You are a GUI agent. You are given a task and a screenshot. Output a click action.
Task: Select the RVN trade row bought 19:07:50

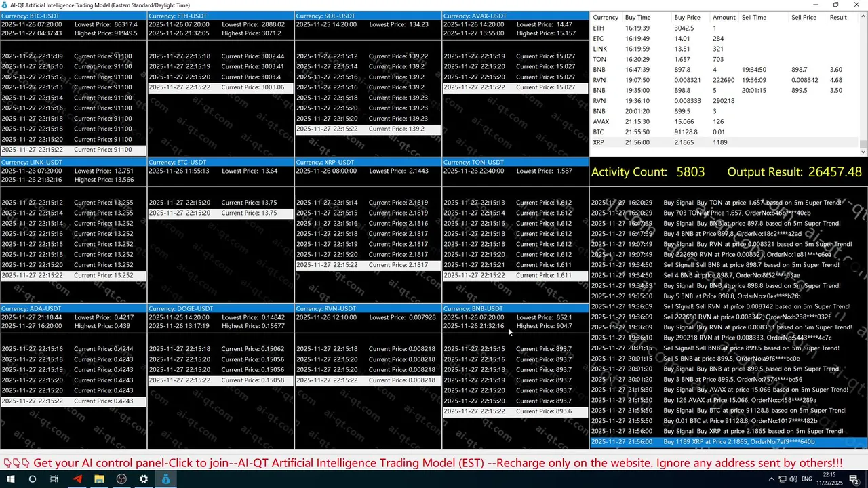pyautogui.click(x=725, y=80)
